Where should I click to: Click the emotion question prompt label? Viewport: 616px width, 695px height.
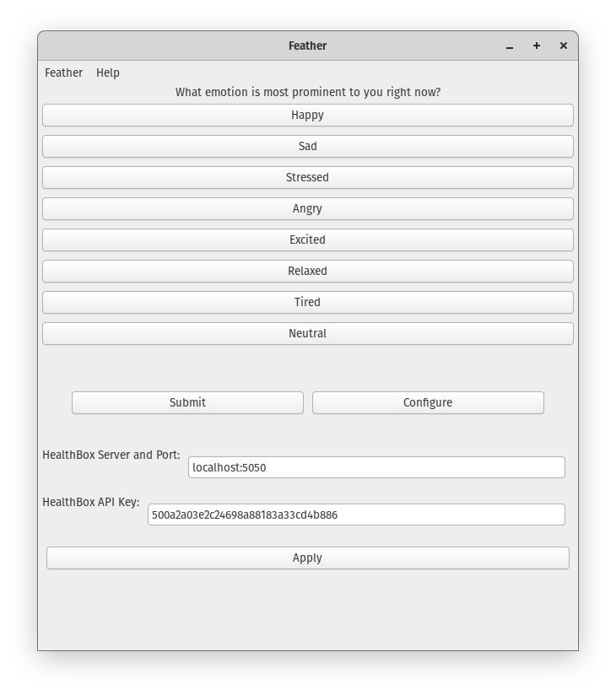tap(307, 92)
